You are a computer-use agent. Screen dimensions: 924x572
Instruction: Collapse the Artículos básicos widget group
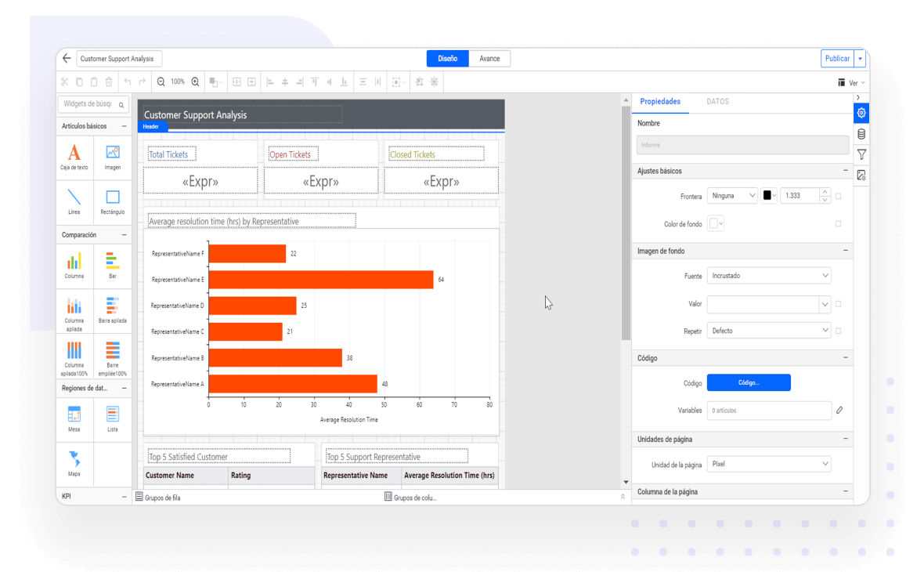[x=125, y=126]
